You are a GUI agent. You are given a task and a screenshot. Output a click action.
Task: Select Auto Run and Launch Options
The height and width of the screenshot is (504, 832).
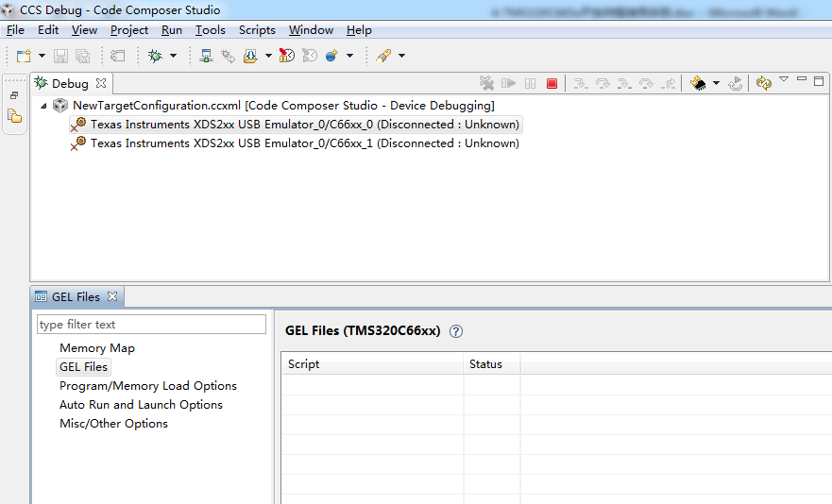[141, 405]
